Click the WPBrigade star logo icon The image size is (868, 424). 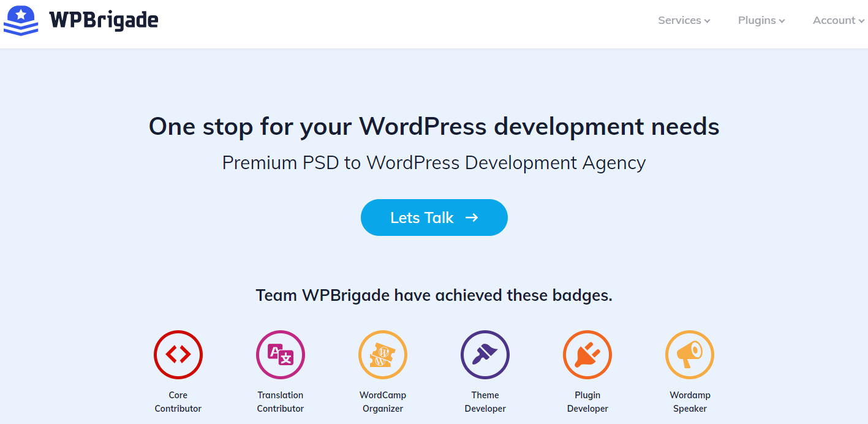pos(21,20)
